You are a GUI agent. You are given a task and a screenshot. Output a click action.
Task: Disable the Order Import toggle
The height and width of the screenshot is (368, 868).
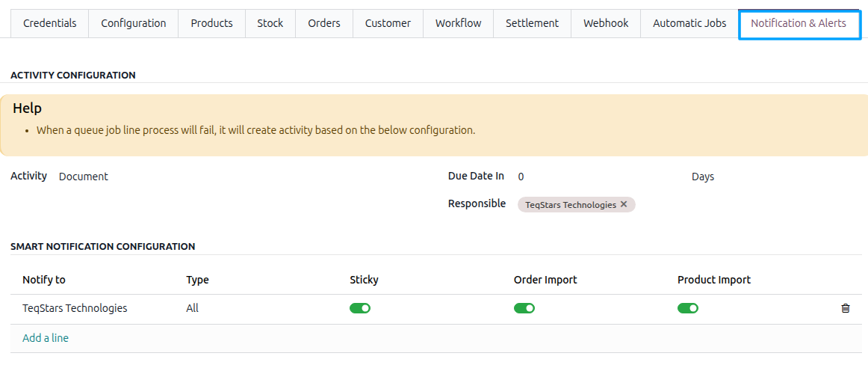tap(524, 308)
